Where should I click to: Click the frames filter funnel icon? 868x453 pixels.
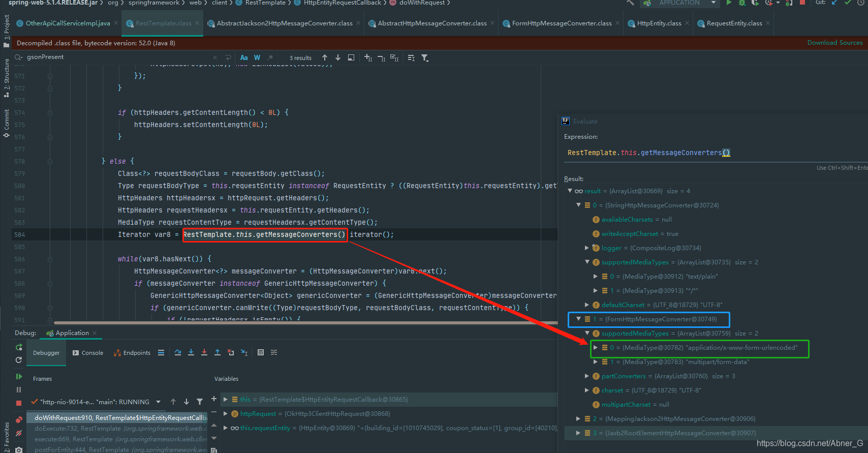(x=200, y=402)
